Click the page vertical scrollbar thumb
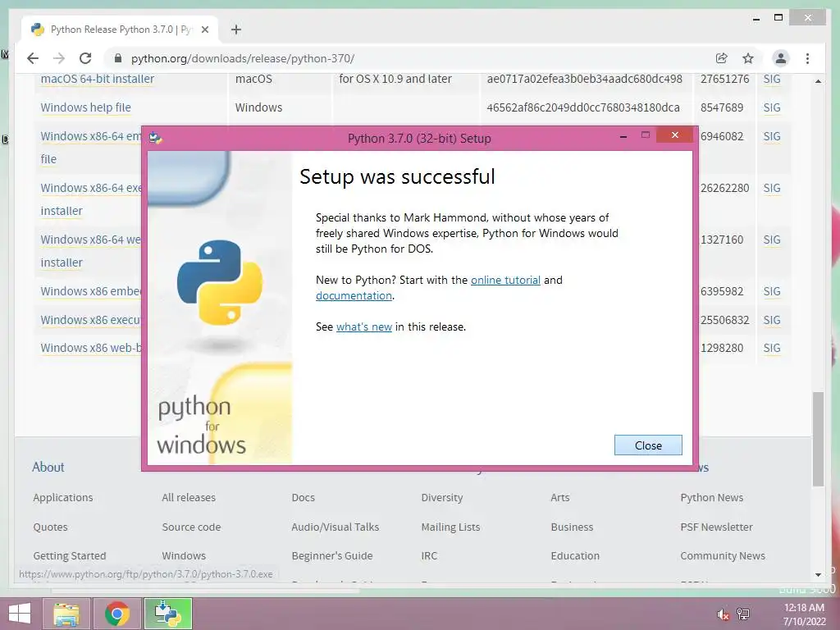Image resolution: width=840 pixels, height=630 pixels. tap(818, 440)
